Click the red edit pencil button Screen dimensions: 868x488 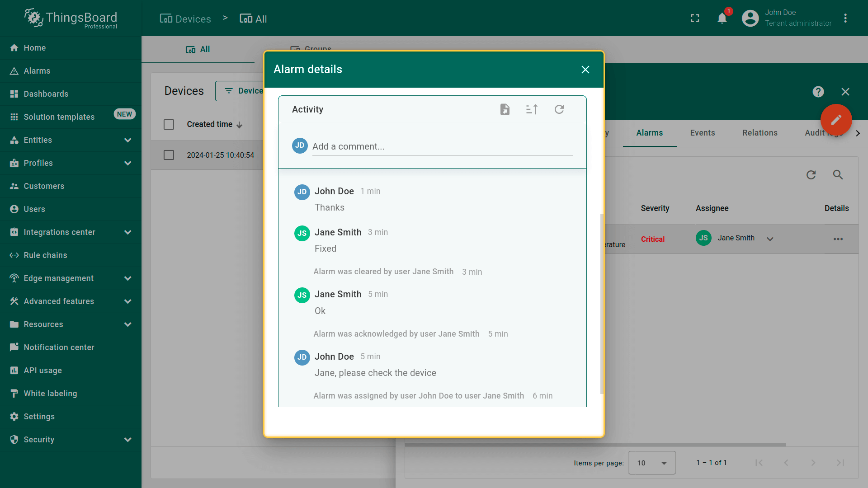tap(836, 120)
